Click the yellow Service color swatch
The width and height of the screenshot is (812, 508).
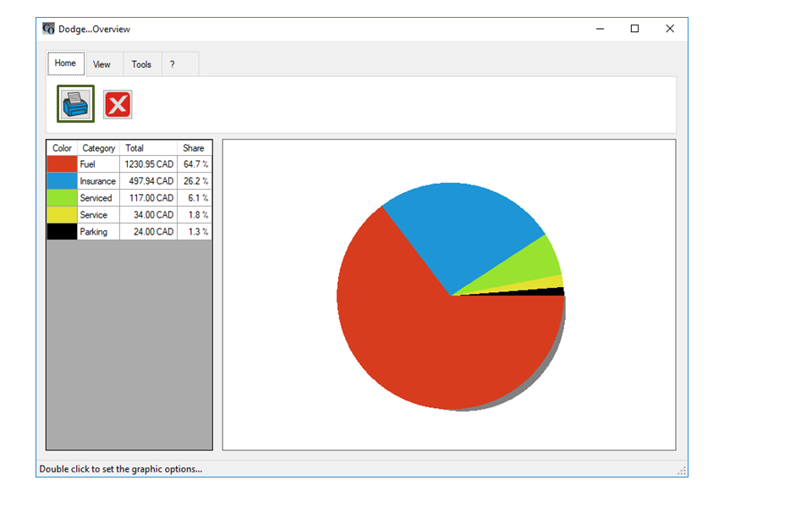click(62, 215)
